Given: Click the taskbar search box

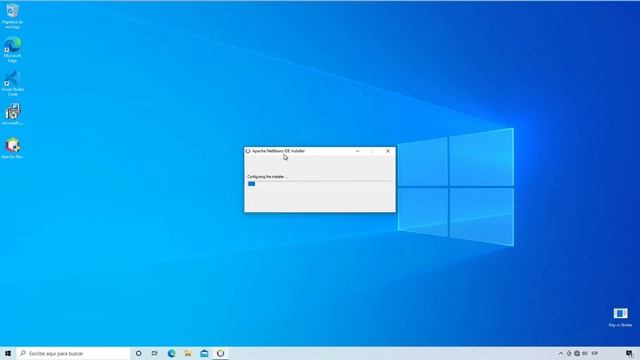Looking at the screenshot, I should [x=73, y=353].
